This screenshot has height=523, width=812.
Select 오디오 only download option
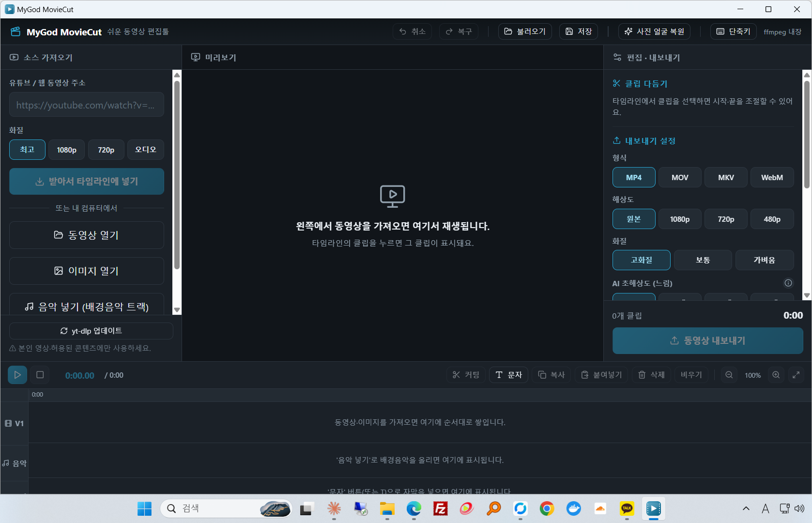146,150
